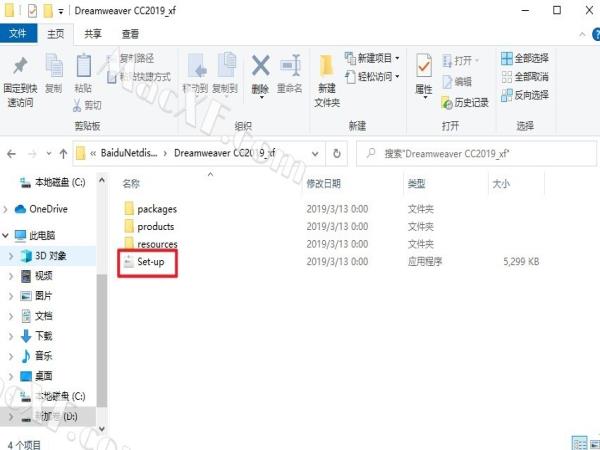Click Copy path (复制路径)
The height and width of the screenshot is (450, 600).
(x=131, y=59)
